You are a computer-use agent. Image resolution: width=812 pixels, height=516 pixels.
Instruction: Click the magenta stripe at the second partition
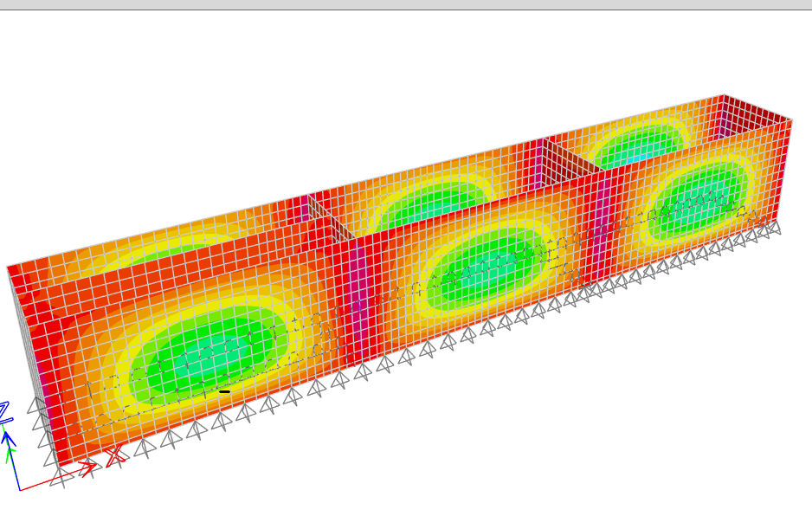(x=596, y=225)
